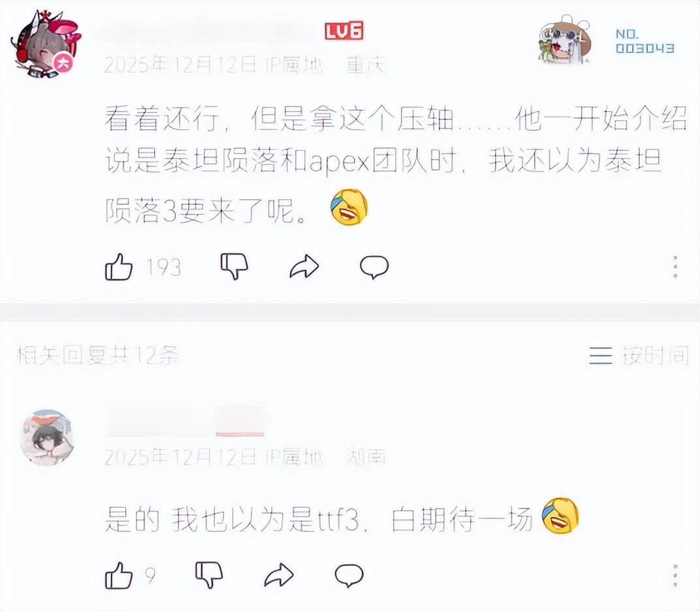Tap the like count 193
Image resolution: width=700 pixels, height=611 pixels.
pos(164,268)
